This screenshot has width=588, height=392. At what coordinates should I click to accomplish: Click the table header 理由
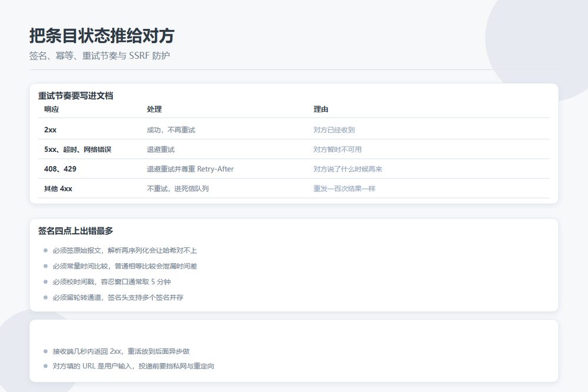(x=320, y=109)
